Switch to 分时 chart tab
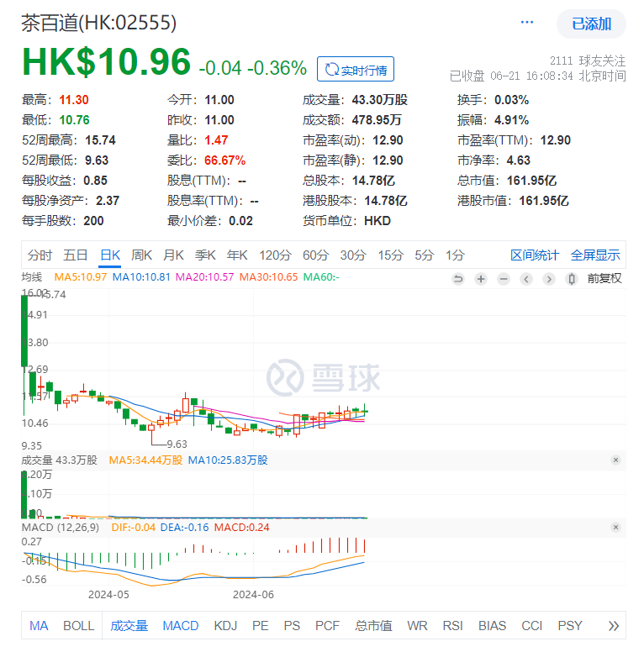 click(x=40, y=255)
